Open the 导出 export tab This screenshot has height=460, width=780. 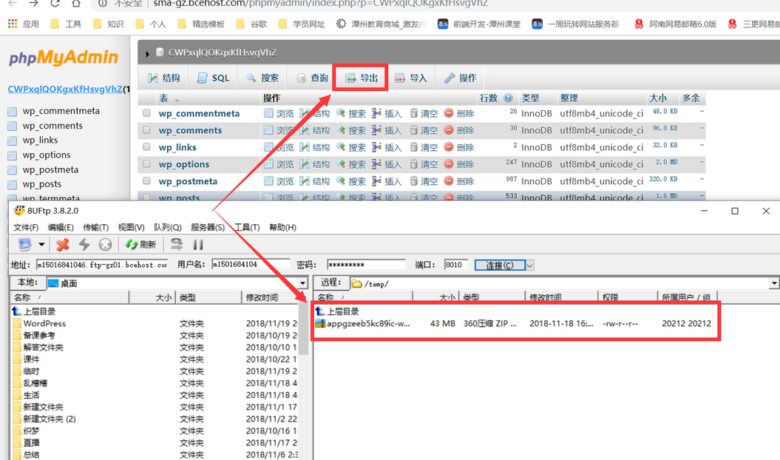361,78
